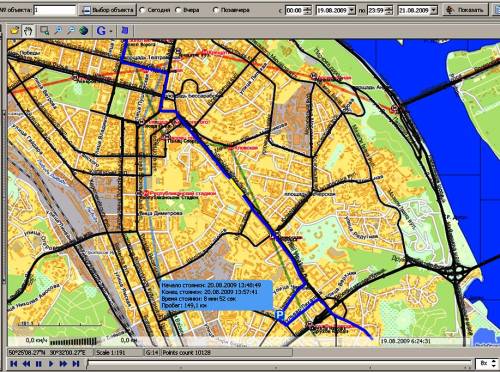Click the zoom out magnifier icon
The width and height of the screenshot is (500, 372).
[71, 31]
